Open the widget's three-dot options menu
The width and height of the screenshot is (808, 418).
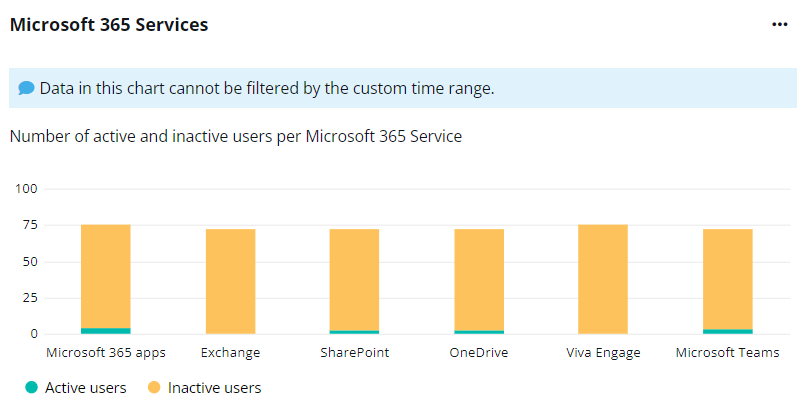(x=779, y=25)
